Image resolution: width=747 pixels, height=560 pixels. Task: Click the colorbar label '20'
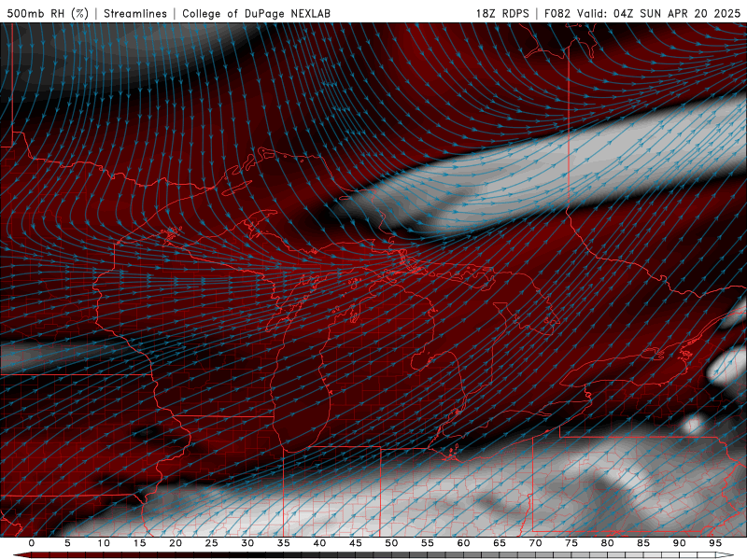tap(176, 543)
